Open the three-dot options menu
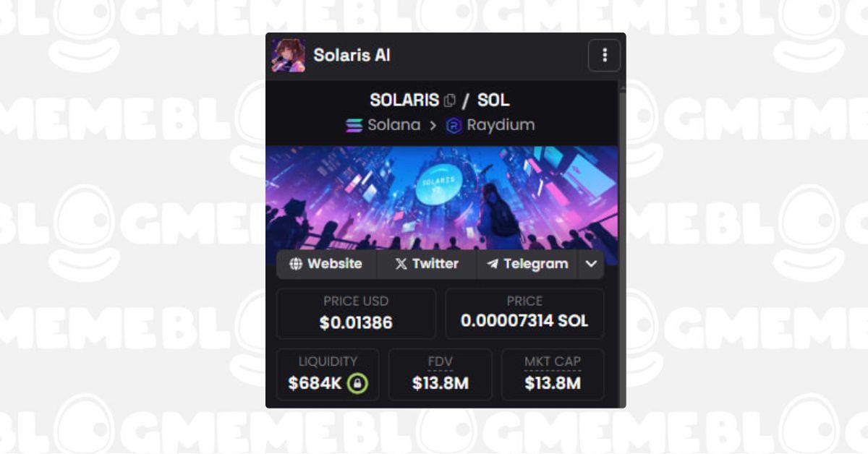This screenshot has width=868, height=454. (x=604, y=56)
